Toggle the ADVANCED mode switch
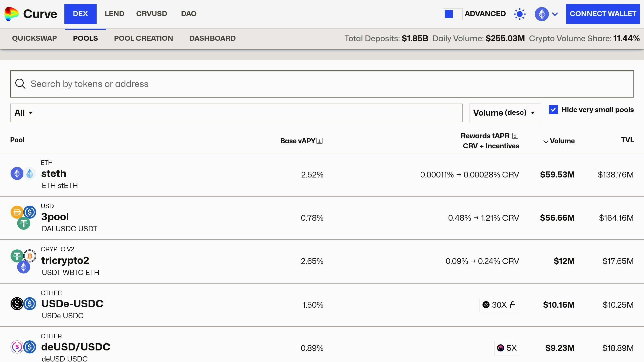 point(453,14)
